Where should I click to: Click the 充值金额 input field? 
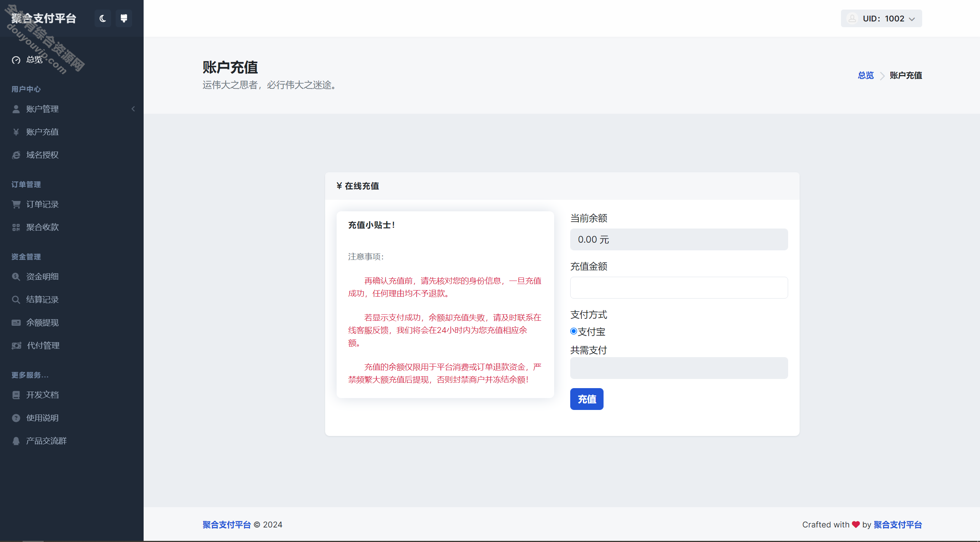pyautogui.click(x=679, y=287)
